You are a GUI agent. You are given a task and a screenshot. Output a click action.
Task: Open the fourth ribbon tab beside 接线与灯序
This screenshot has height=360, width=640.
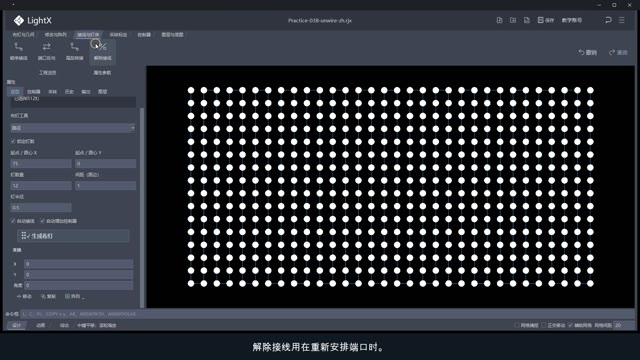pos(118,35)
